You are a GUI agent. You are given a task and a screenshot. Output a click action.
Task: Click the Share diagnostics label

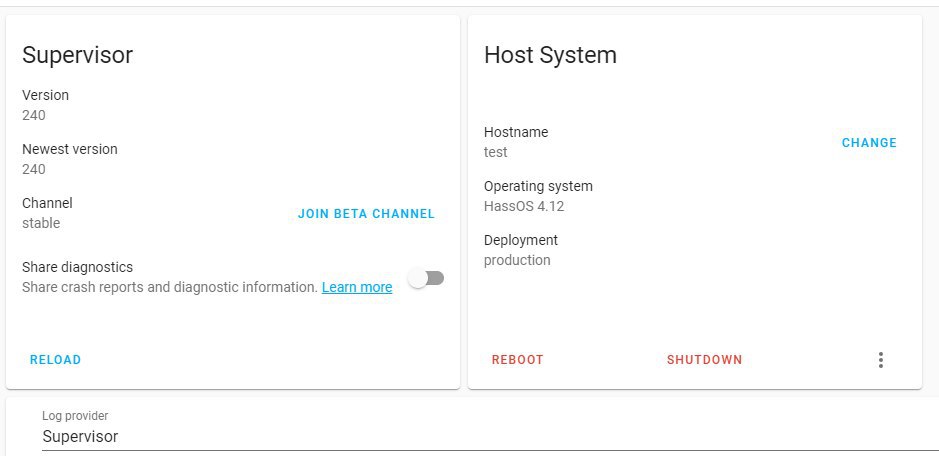(77, 267)
